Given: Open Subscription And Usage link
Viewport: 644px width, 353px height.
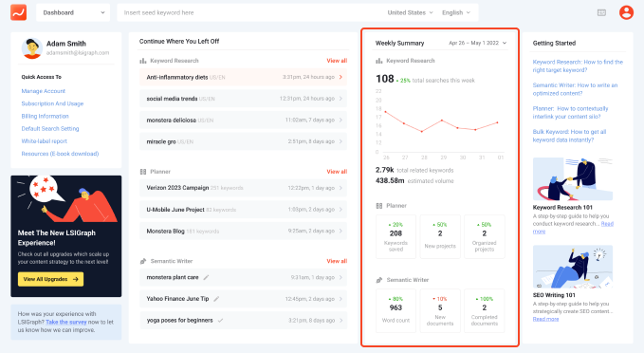Looking at the screenshot, I should coord(52,103).
